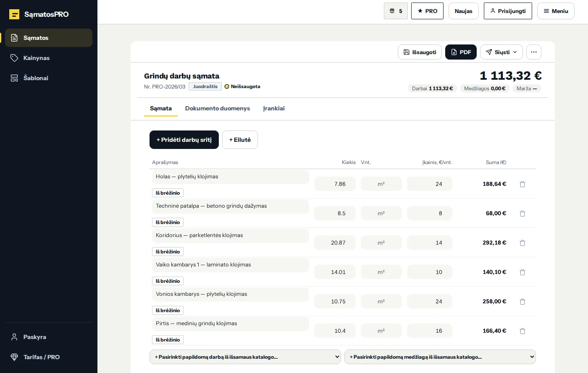
Task: Click the more options ellipsis button
Action: tap(533, 52)
